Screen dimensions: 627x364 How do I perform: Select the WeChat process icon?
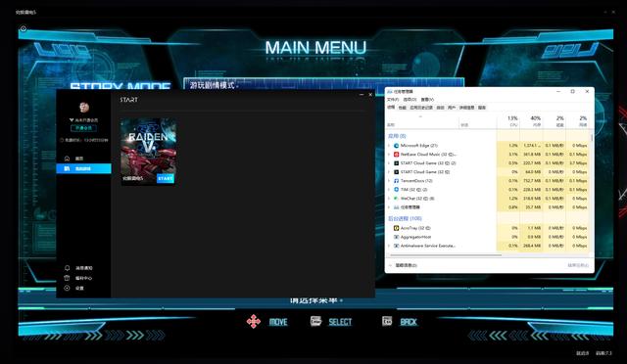396,199
